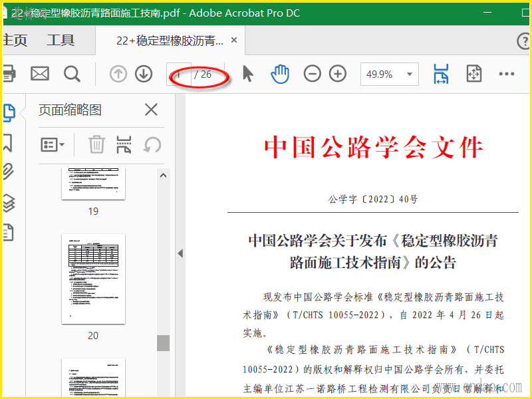Rotate pages with the undo-arrow icon
This screenshot has width=532, height=399.
coord(152,145)
